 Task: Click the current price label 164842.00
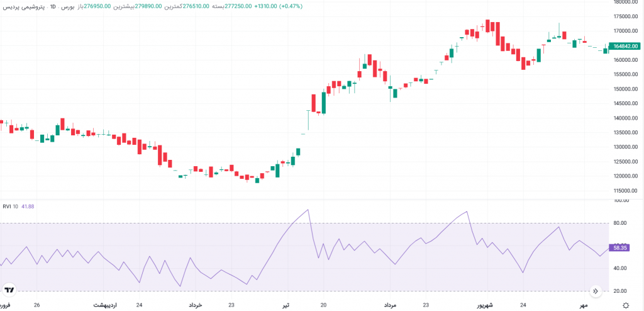[x=626, y=47]
